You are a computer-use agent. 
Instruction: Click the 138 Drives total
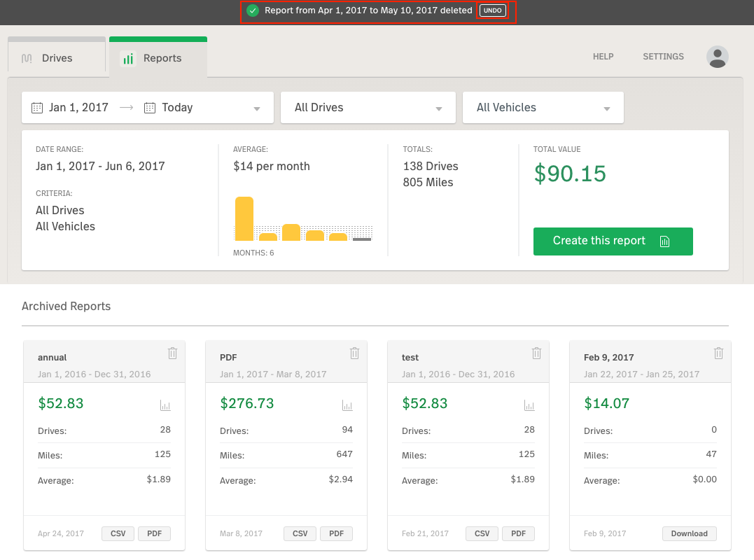pos(431,167)
